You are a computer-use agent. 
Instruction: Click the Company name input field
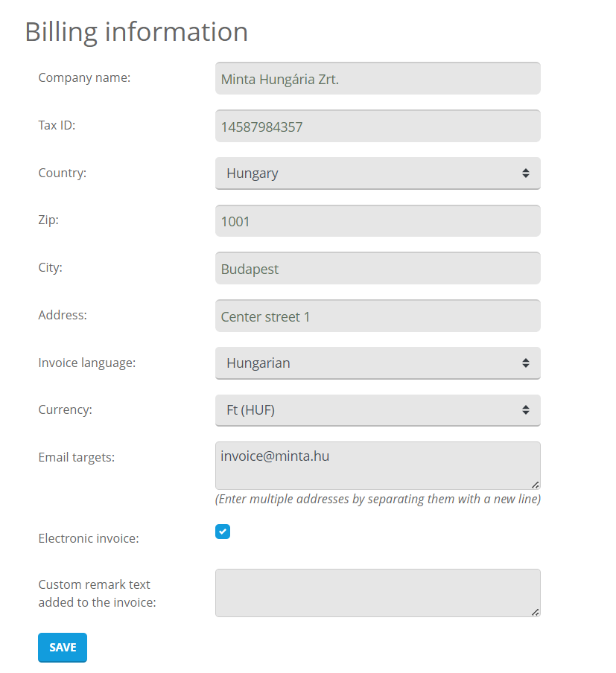[x=377, y=78]
